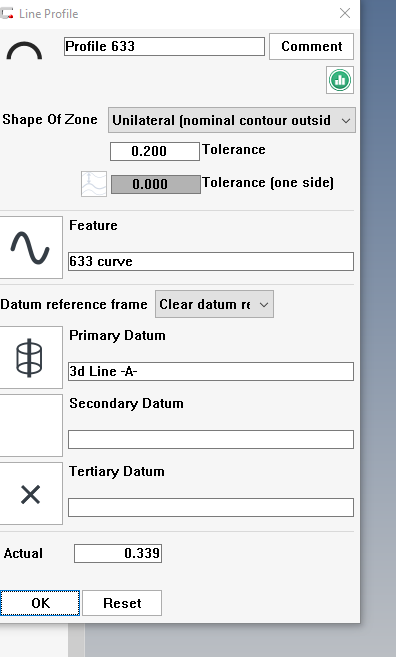Click the Unilateral dropdown arrow chevron
Viewport: 396px width, 657px height.
(x=346, y=121)
